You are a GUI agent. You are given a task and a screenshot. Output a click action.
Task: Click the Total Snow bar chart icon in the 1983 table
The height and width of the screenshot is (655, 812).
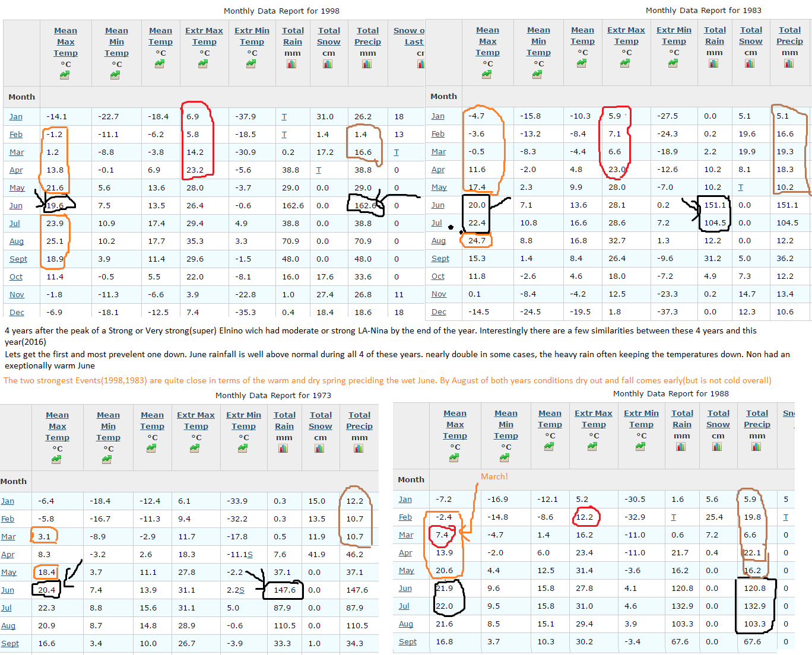750,63
